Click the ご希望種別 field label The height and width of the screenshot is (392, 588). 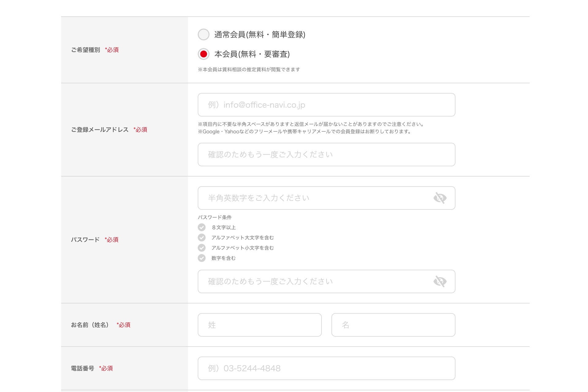[85, 50]
